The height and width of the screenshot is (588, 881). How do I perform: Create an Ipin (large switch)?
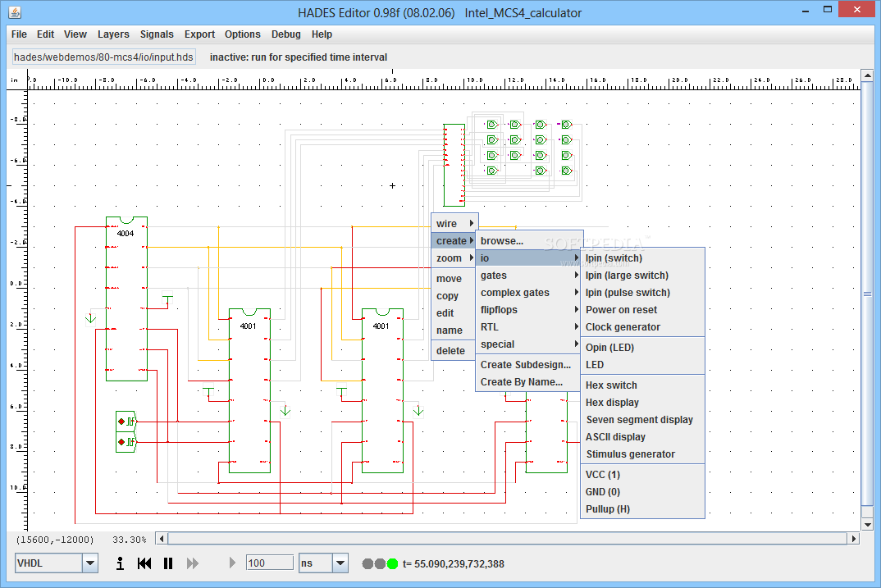(x=642, y=276)
